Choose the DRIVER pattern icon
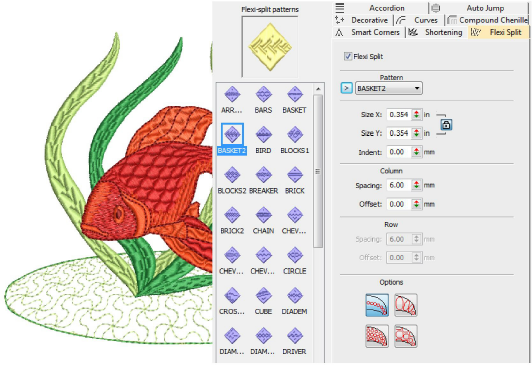This screenshot has width=532, height=367. click(x=294, y=335)
